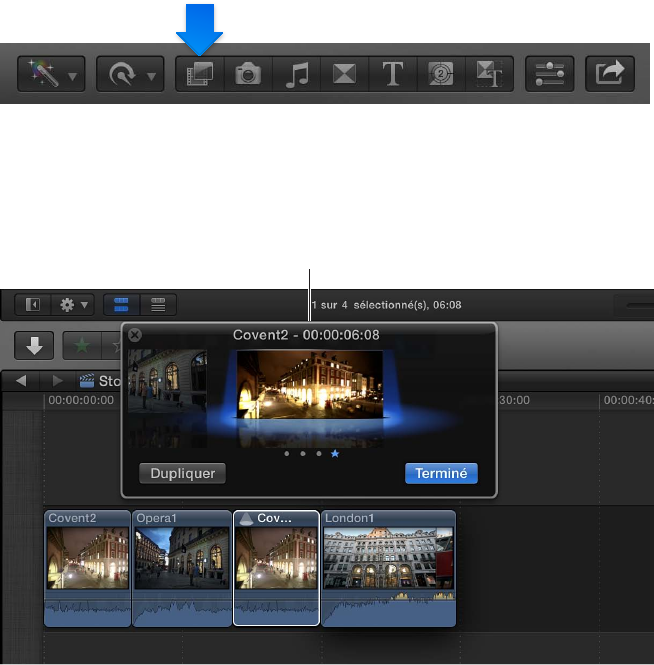Viewport: 654px width, 665px height.
Task: Open the Generators browser
Action: 441,74
